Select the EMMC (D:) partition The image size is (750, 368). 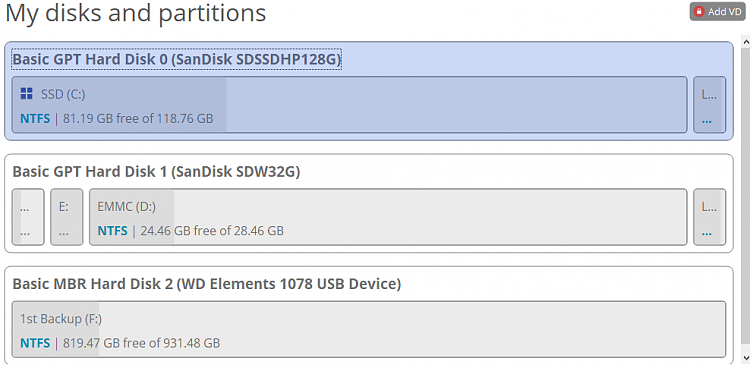click(x=388, y=217)
